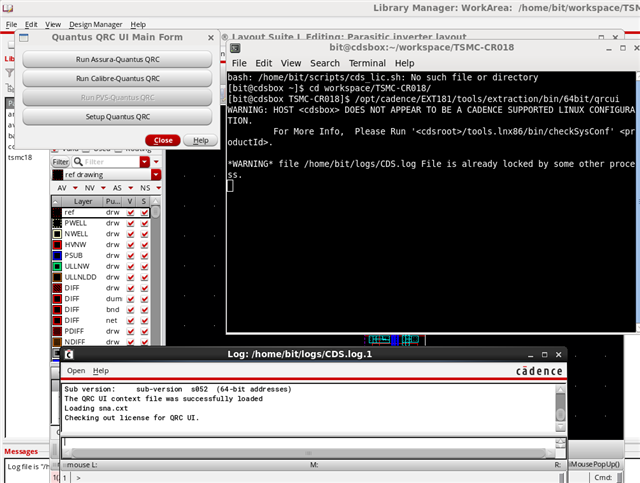Click Run Assura-Quantus QRC button

point(117,59)
